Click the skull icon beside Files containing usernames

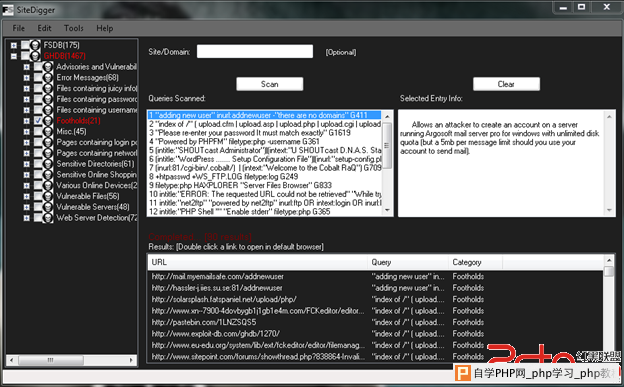click(x=48, y=110)
